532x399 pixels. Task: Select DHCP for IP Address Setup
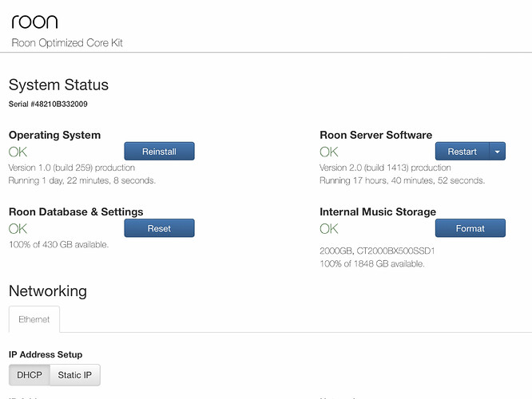point(30,375)
